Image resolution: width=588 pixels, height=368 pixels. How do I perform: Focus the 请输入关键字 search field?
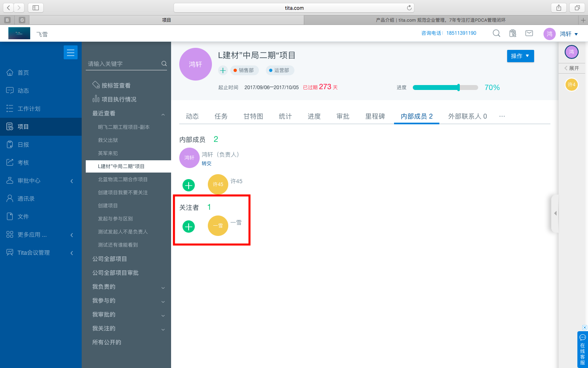click(124, 64)
